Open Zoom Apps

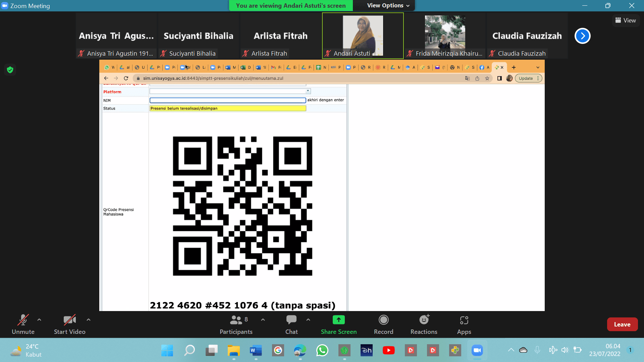(464, 324)
